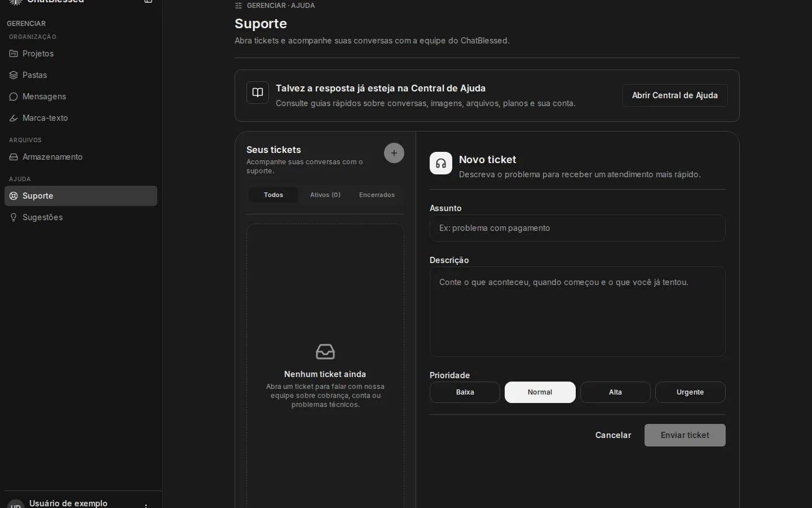The height and width of the screenshot is (508, 812).
Task: Click the GERENCIAR · AJUDA breadcrumb text
Action: click(281, 6)
